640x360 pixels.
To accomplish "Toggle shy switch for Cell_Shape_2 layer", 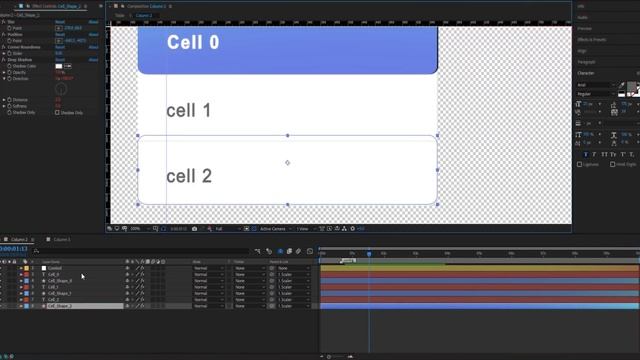I will (x=127, y=306).
